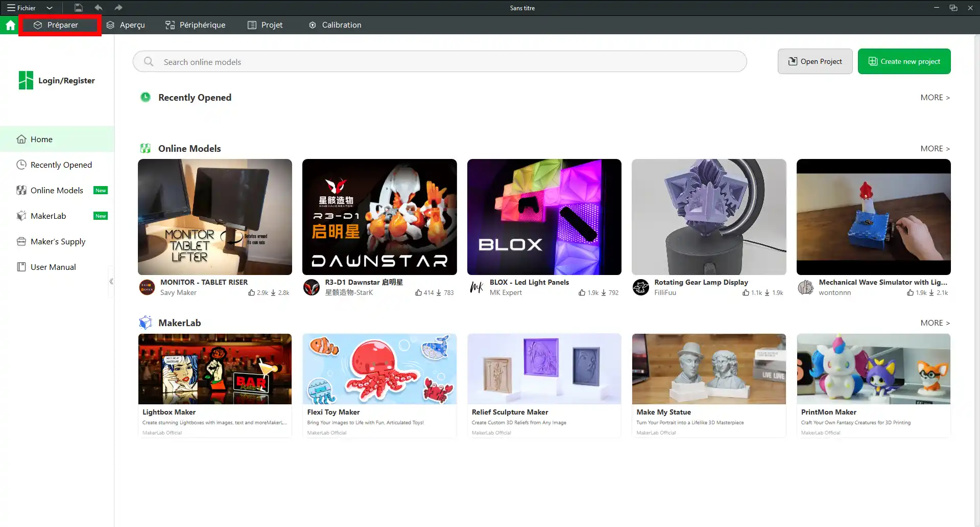Open User Manual in the sidebar

pos(57,267)
